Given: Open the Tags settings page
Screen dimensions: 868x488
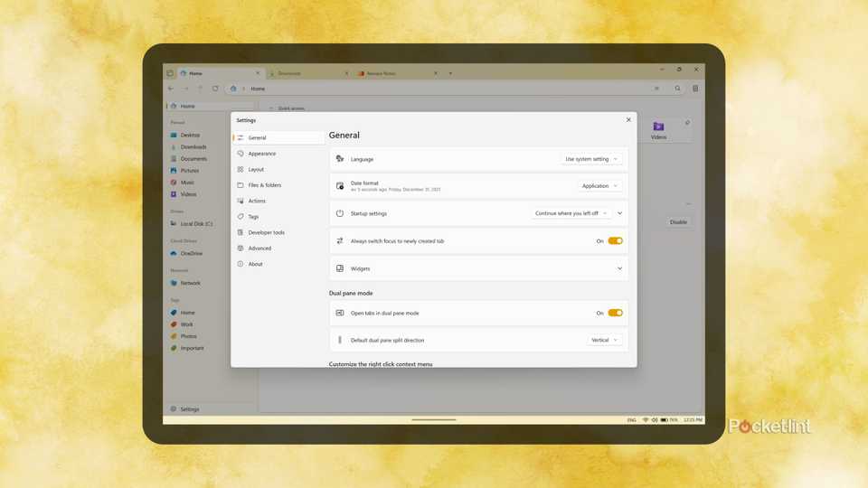Looking at the screenshot, I should coord(253,217).
